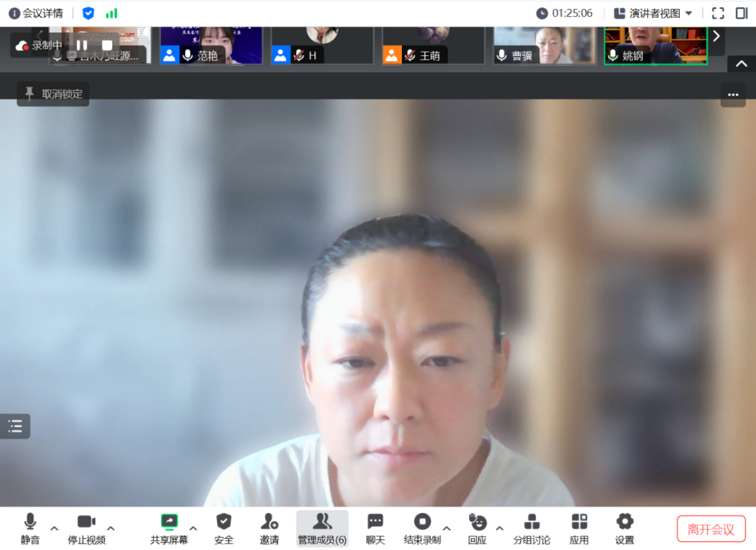The height and width of the screenshot is (550, 756).
Task: Expand reactions options arrow next to 回应
Action: pos(500,528)
